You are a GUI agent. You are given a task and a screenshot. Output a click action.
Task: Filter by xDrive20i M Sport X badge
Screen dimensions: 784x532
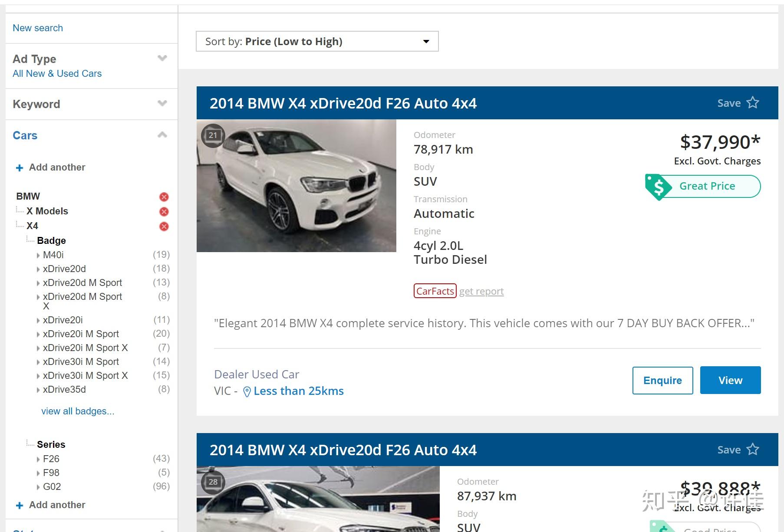pos(85,348)
